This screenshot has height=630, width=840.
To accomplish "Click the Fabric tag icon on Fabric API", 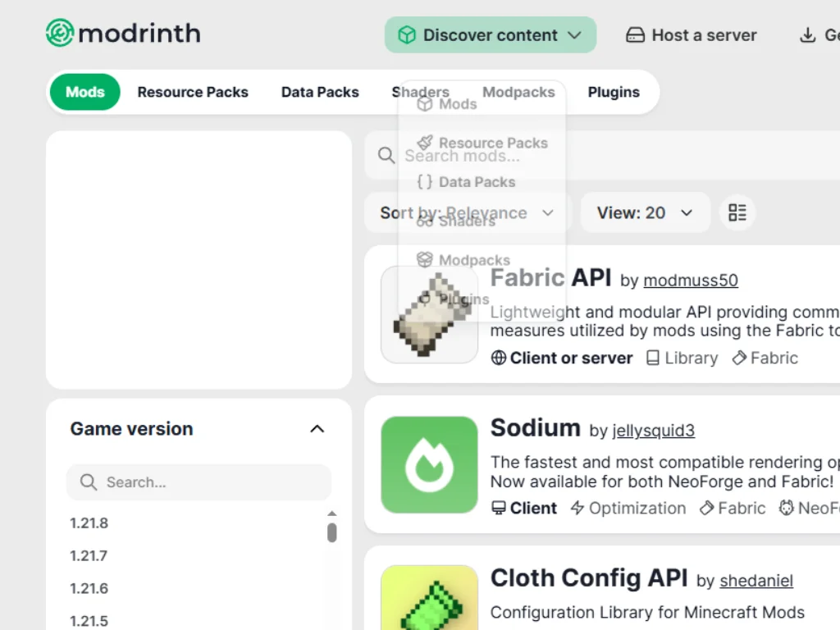I will click(x=739, y=358).
